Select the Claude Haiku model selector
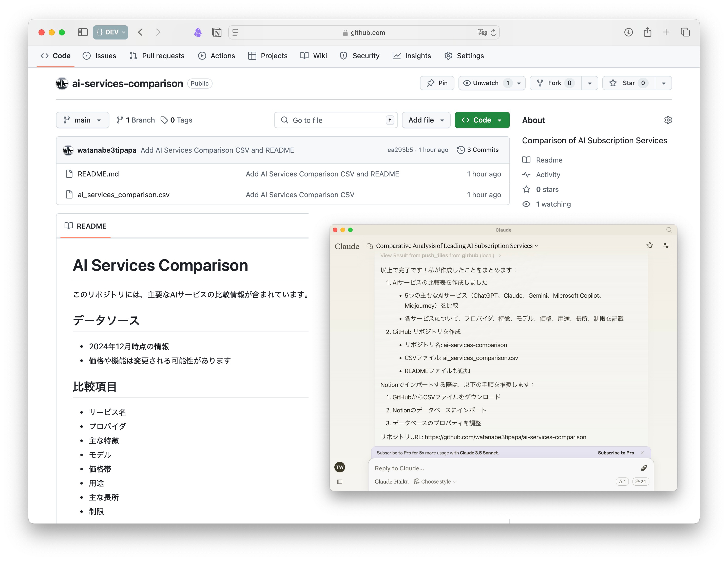This screenshot has height=561, width=728. [391, 482]
